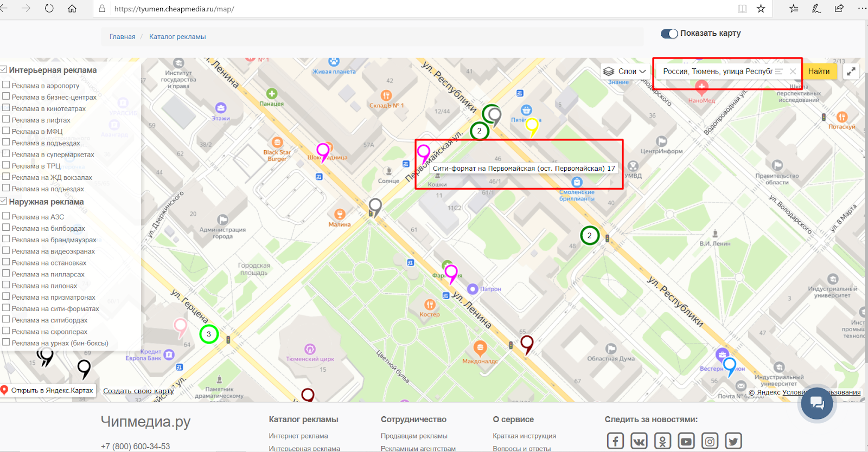Toggle the Показать карту switch
The image size is (868, 452).
pos(669,34)
